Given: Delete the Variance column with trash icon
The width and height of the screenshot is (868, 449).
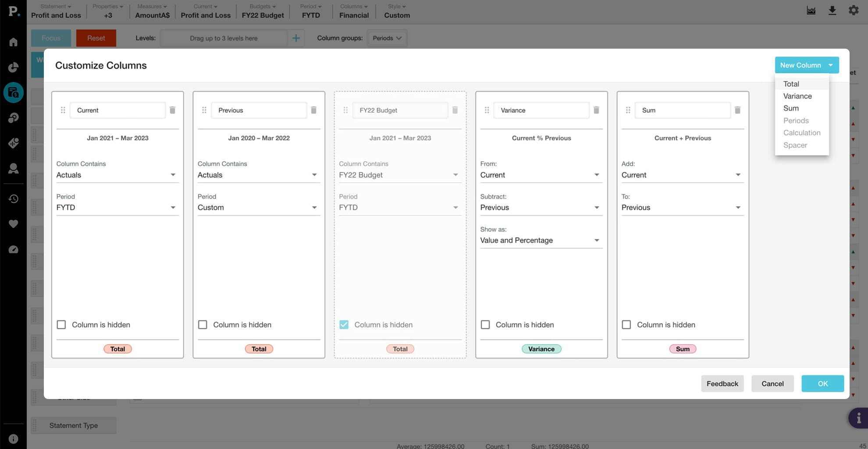Looking at the screenshot, I should point(596,110).
